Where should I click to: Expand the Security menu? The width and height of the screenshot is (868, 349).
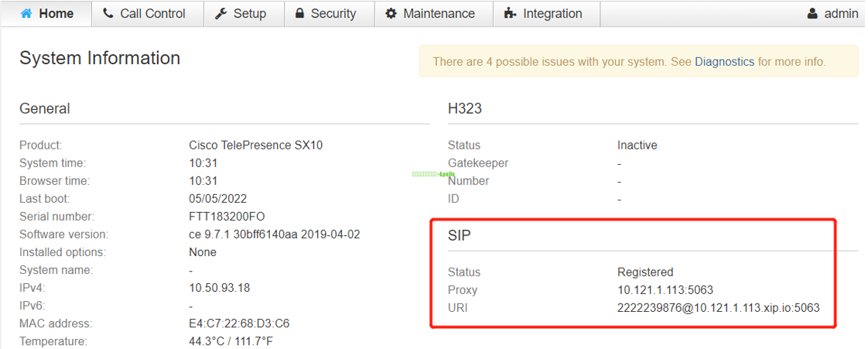point(333,13)
